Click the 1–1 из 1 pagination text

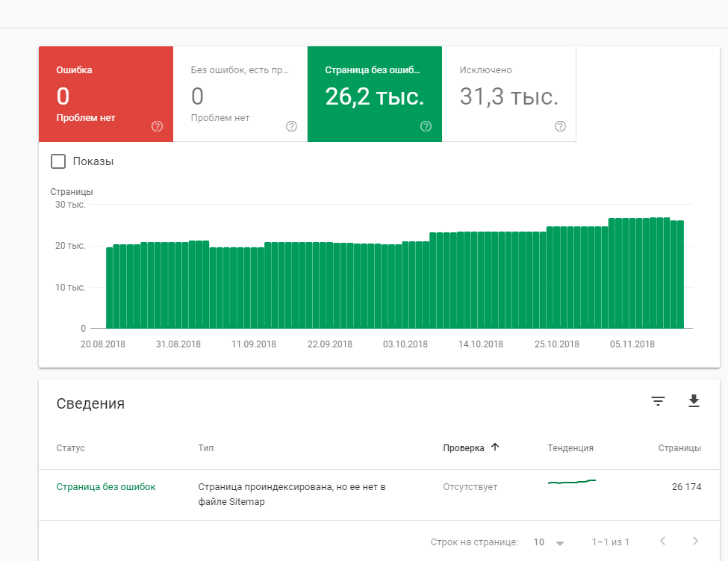pyautogui.click(x=610, y=542)
